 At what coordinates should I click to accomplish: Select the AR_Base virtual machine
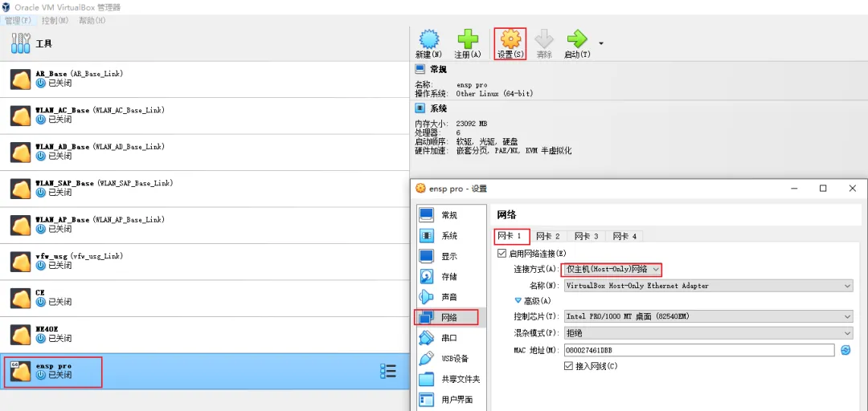pyautogui.click(x=205, y=79)
